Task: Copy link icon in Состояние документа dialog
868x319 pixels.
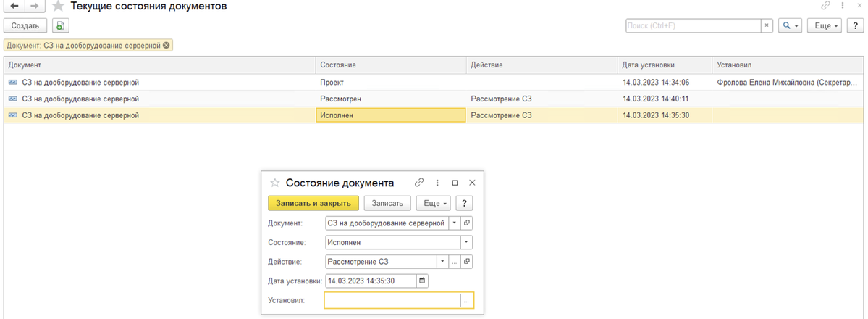Action: [419, 183]
